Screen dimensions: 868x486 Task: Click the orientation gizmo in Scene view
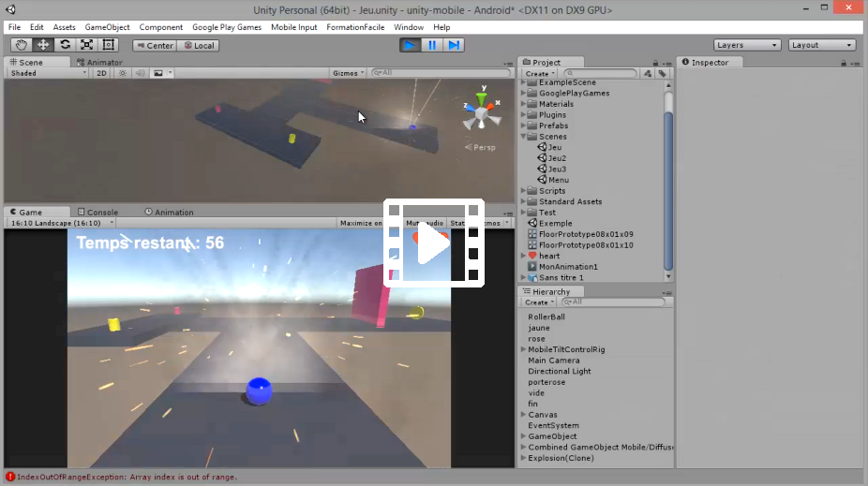(481, 112)
